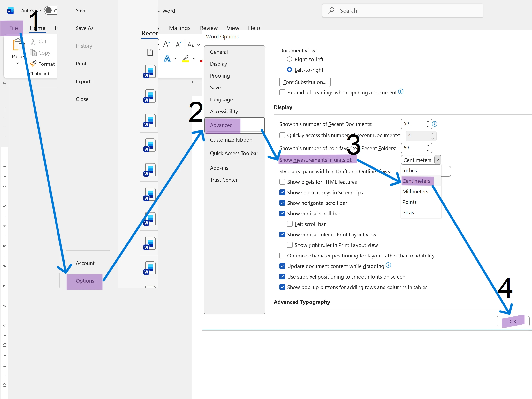Viewport: 532px width, 399px height.
Task: Uncheck Show shortcut keys in ScreenTips
Action: point(282,193)
